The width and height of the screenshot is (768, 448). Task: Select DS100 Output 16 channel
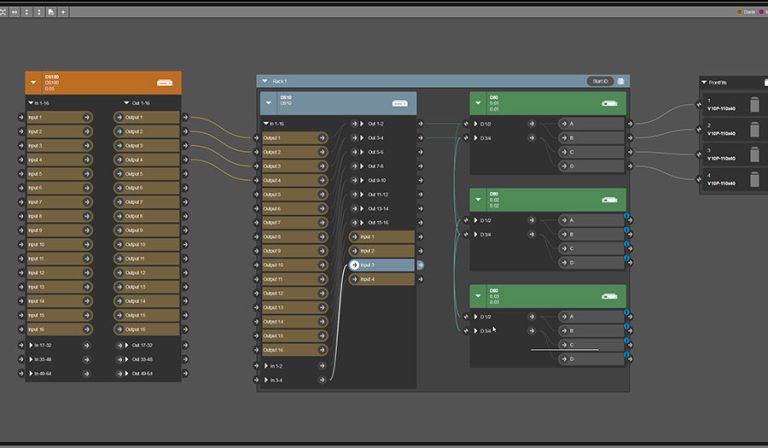point(147,330)
